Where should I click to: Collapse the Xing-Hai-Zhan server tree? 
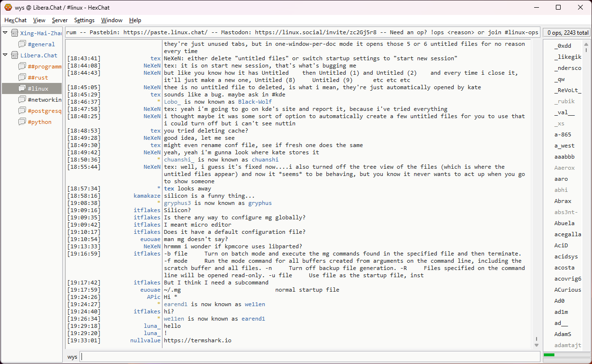point(5,33)
